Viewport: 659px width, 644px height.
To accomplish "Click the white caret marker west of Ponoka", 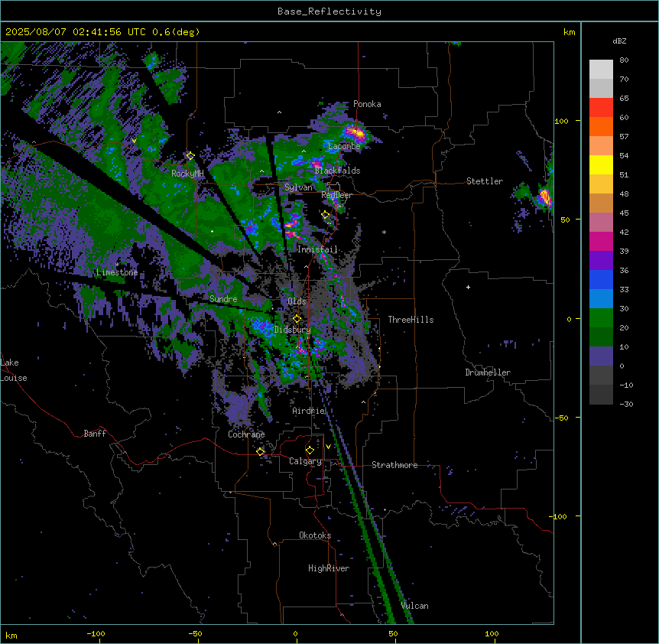I will [x=279, y=112].
